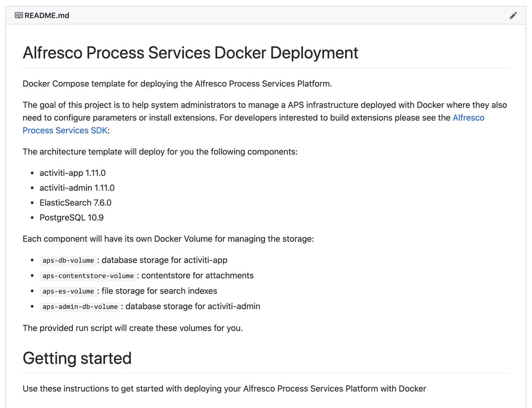Viewport: 532px width, 408px height.
Task: Click the Alfresco Process Services Docker Deployment heading
Action: click(191, 53)
